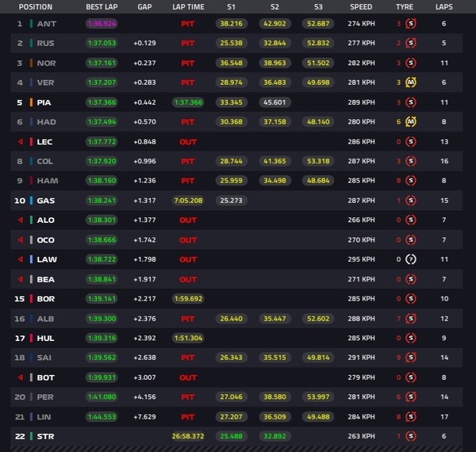The image size is (476, 452).
Task: Click the soft tyre icon in ALB row
Action: (x=410, y=319)
